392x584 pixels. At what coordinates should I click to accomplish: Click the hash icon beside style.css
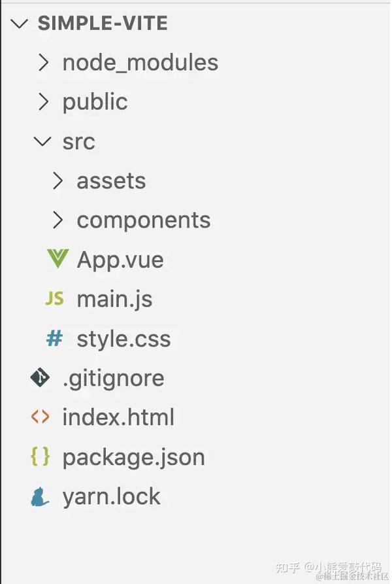(x=54, y=339)
